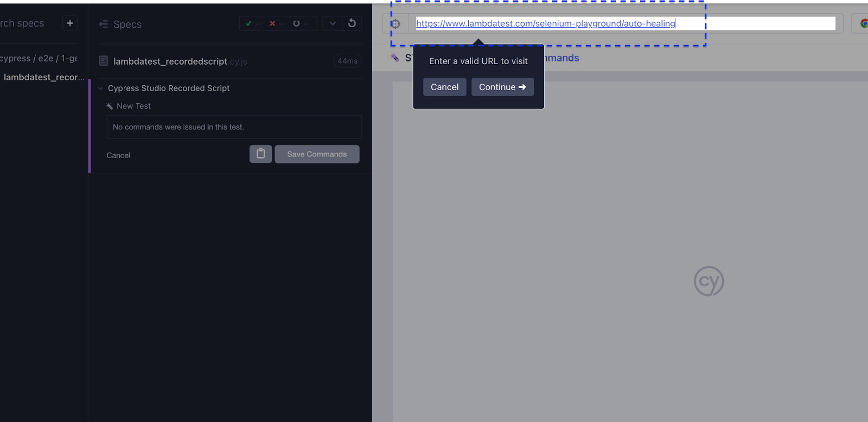Viewport: 868px width, 422px height.
Task: Click the 'No commands were issued in this test.' message
Action: (x=234, y=127)
